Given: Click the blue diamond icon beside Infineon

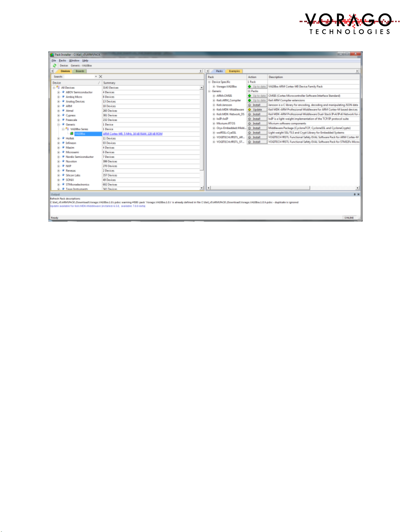Looking at the screenshot, I should tap(63, 143).
